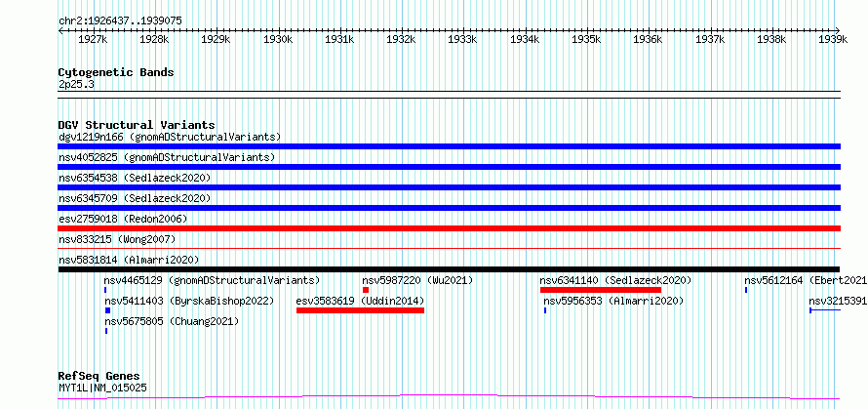Image resolution: width=868 pixels, height=409 pixels.
Task: Open the dgv1219n166 variant label
Action: tap(170, 137)
